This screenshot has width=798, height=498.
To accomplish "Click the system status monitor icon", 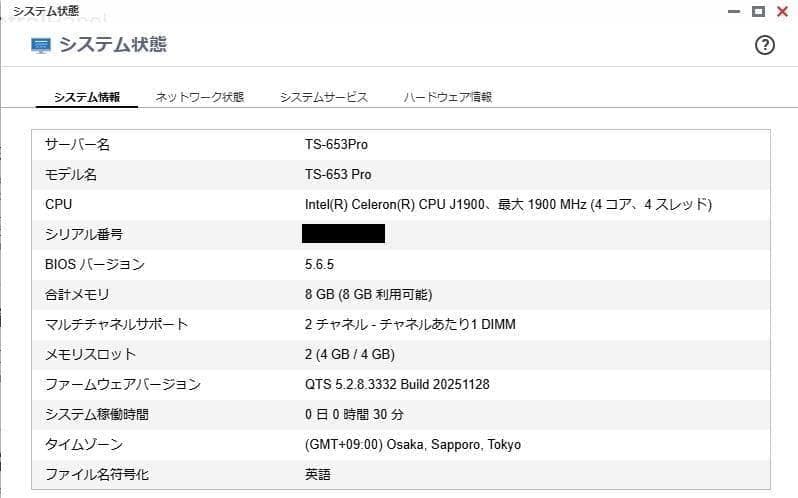I will pyautogui.click(x=41, y=45).
